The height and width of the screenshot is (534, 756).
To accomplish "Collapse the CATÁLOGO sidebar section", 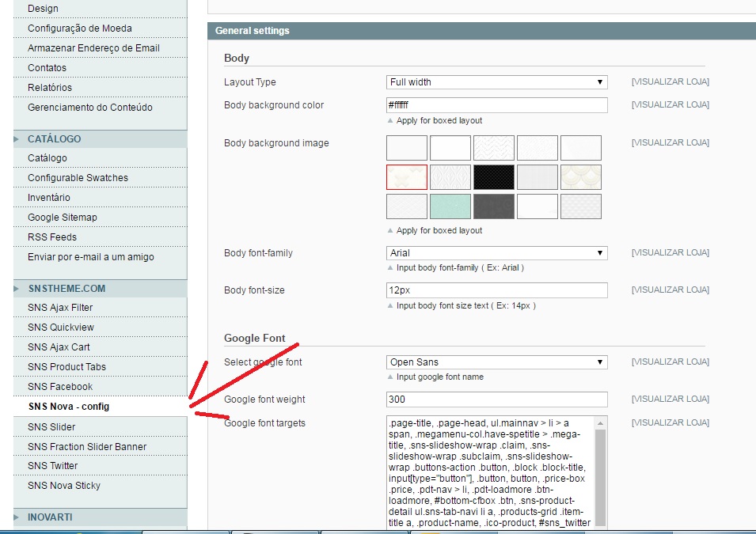I will (x=54, y=139).
